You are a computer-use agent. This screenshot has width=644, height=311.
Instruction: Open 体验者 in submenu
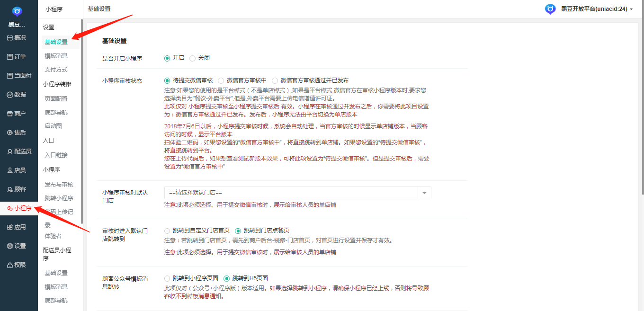(x=53, y=236)
